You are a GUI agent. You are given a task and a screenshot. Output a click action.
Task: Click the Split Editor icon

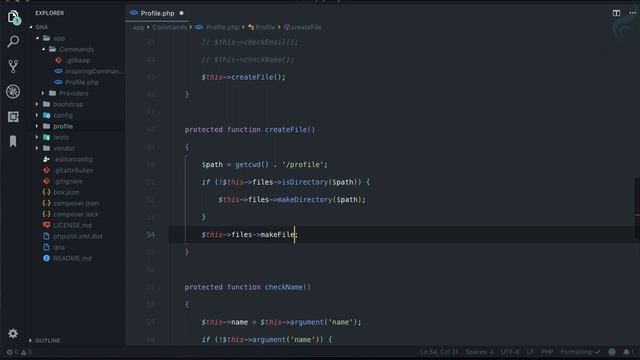click(616, 13)
